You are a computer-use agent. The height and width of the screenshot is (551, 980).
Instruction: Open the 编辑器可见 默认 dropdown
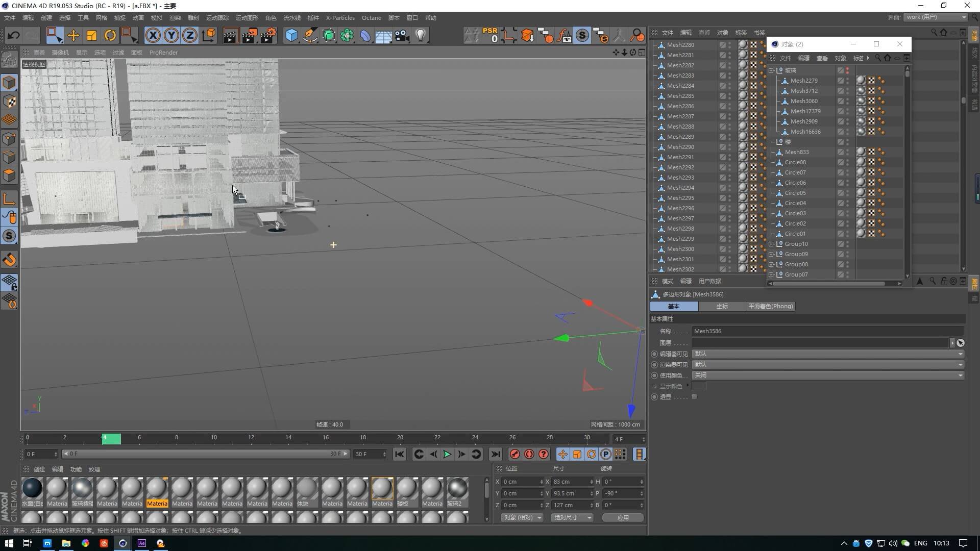coord(827,354)
